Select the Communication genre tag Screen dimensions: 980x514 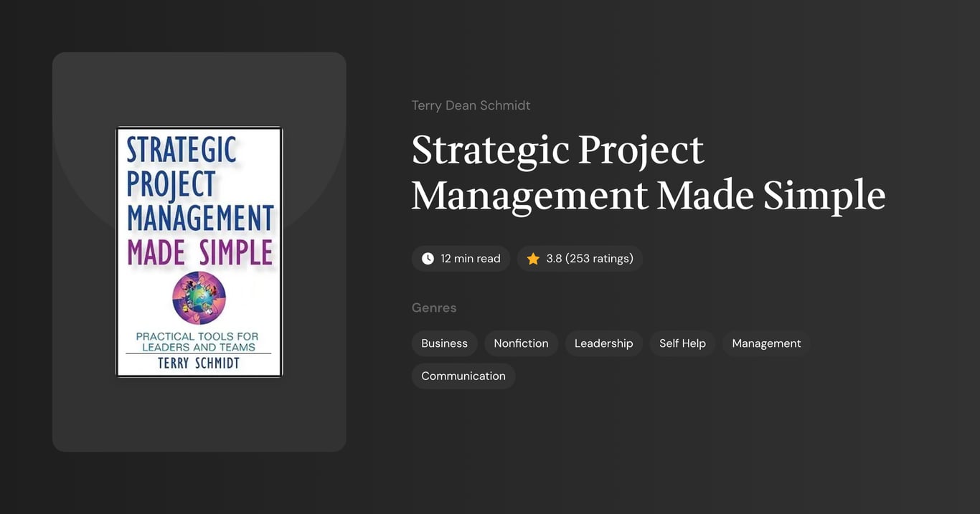coord(463,376)
